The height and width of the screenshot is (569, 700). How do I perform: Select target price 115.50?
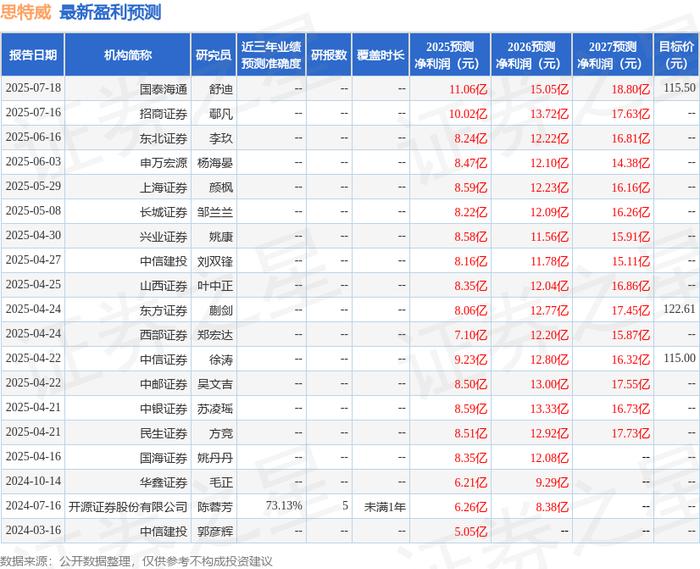679,88
